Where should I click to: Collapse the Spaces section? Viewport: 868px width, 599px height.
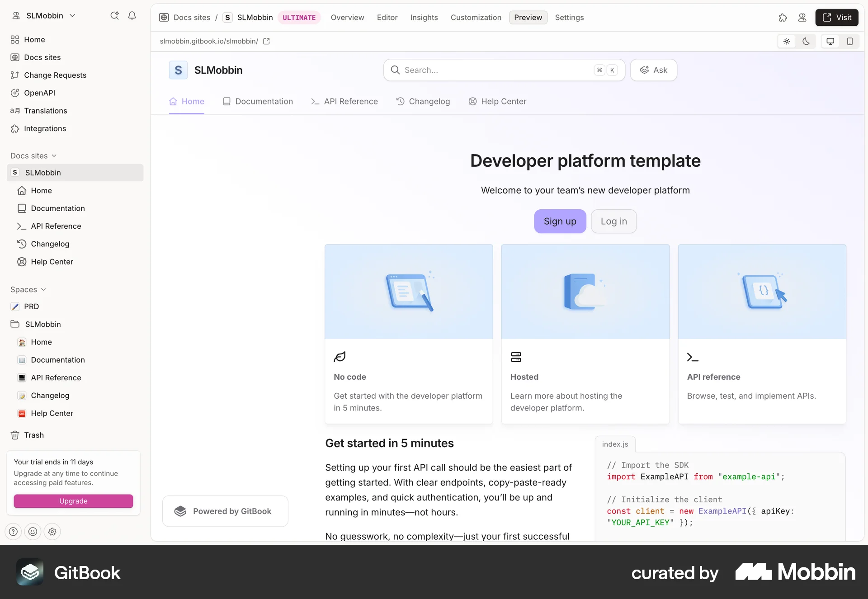tap(28, 289)
